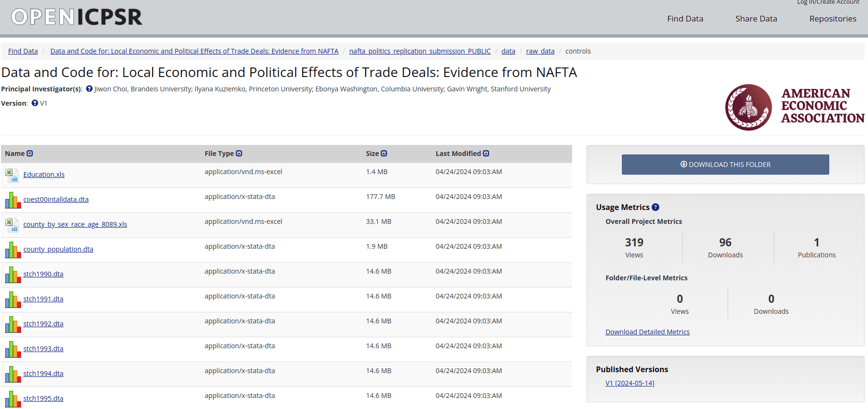Sort by Size column arrow
The height and width of the screenshot is (409, 868).
[x=384, y=154]
